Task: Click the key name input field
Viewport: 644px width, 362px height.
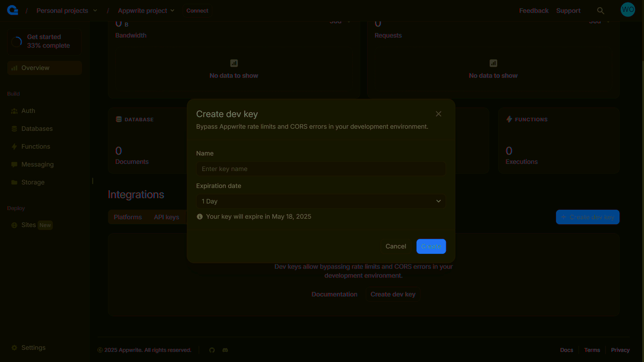Action: (x=320, y=168)
